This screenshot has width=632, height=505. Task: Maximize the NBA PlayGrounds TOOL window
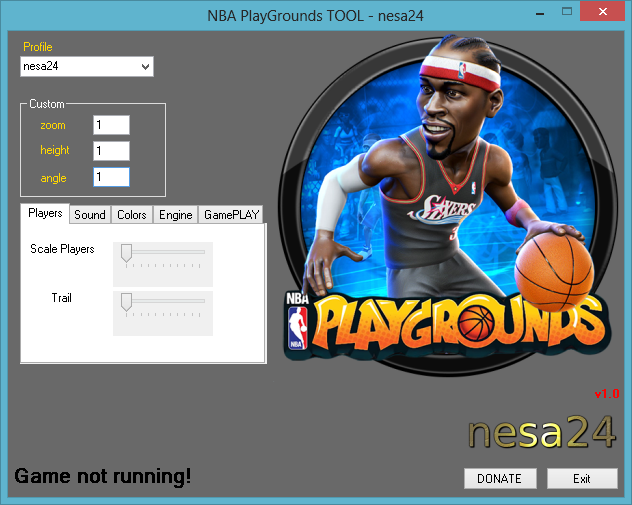pos(567,11)
